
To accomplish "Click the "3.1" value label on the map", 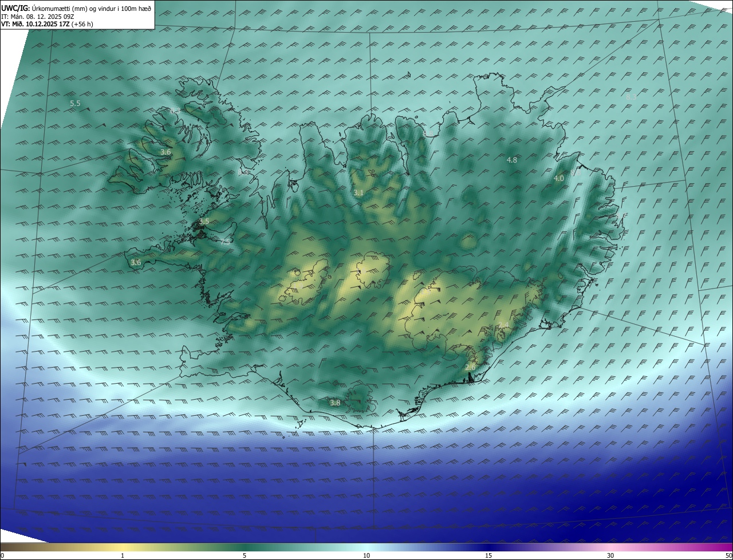I will [x=358, y=193].
